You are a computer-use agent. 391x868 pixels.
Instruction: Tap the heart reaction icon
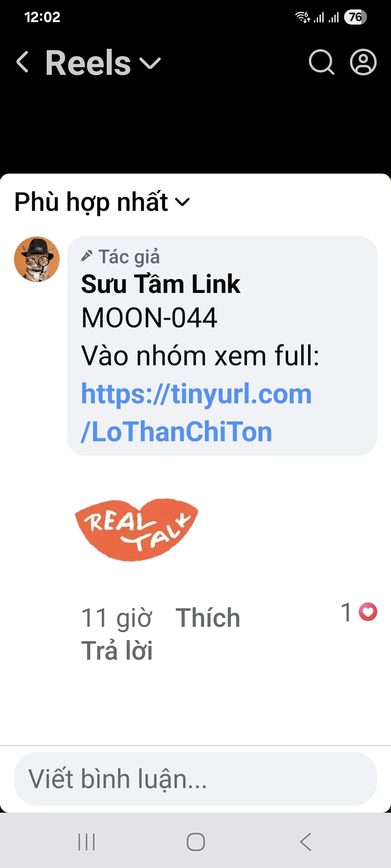(368, 612)
